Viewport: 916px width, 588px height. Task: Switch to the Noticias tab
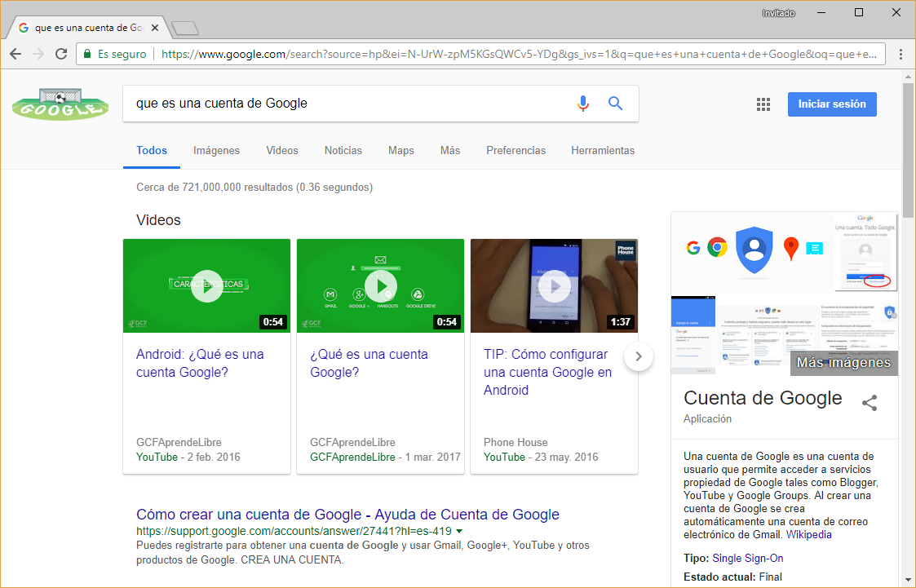point(343,151)
